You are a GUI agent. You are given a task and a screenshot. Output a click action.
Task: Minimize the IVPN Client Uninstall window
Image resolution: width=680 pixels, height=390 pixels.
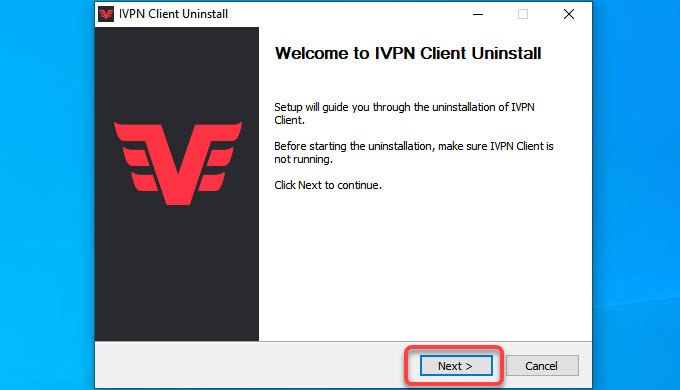[478, 14]
